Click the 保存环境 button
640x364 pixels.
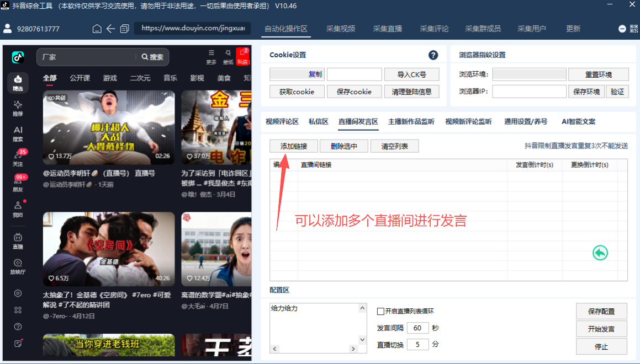pyautogui.click(x=586, y=92)
